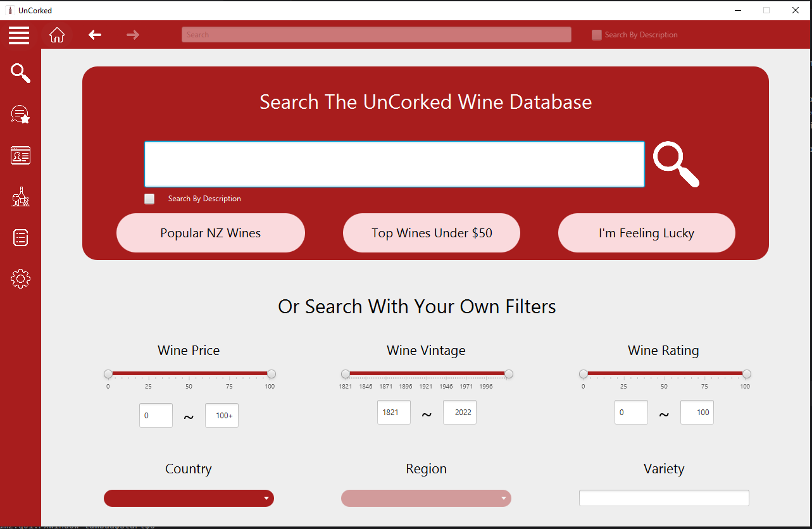Click the Wine Price minimum slider handle
The height and width of the screenshot is (529, 812).
coord(108,374)
